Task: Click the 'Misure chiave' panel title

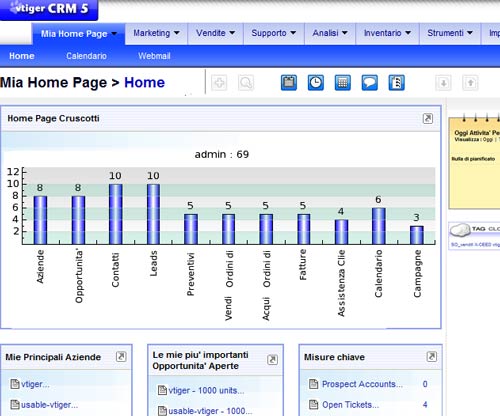Action: pos(334,357)
